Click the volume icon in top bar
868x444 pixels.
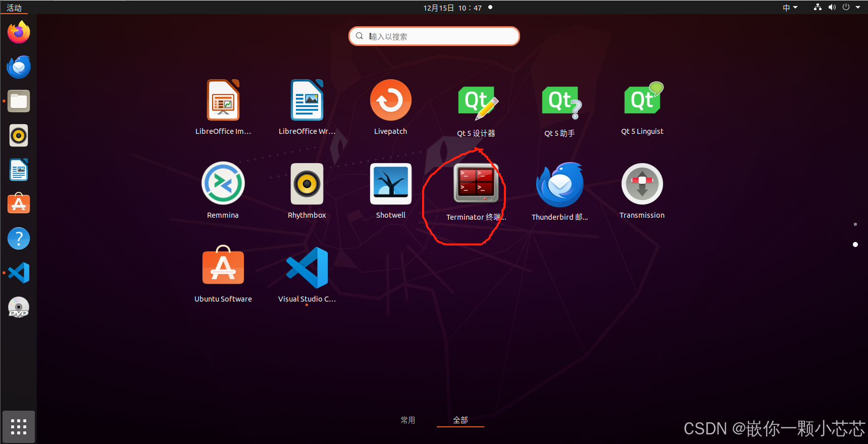[832, 8]
